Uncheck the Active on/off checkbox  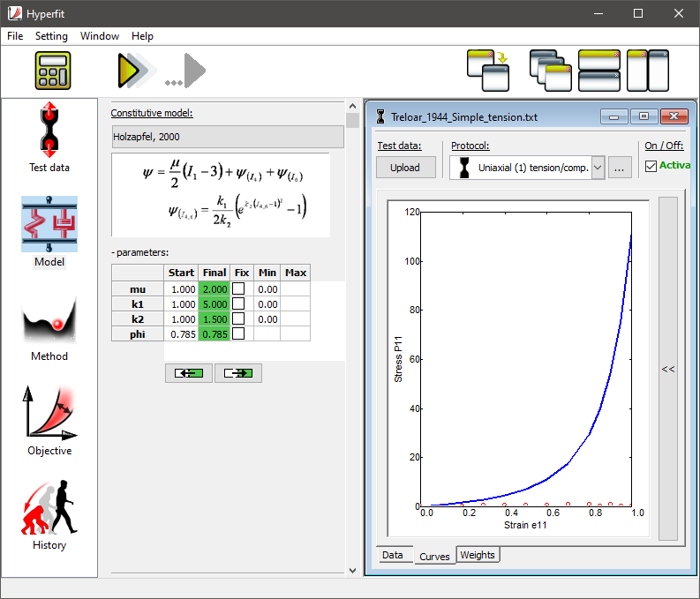tap(651, 167)
